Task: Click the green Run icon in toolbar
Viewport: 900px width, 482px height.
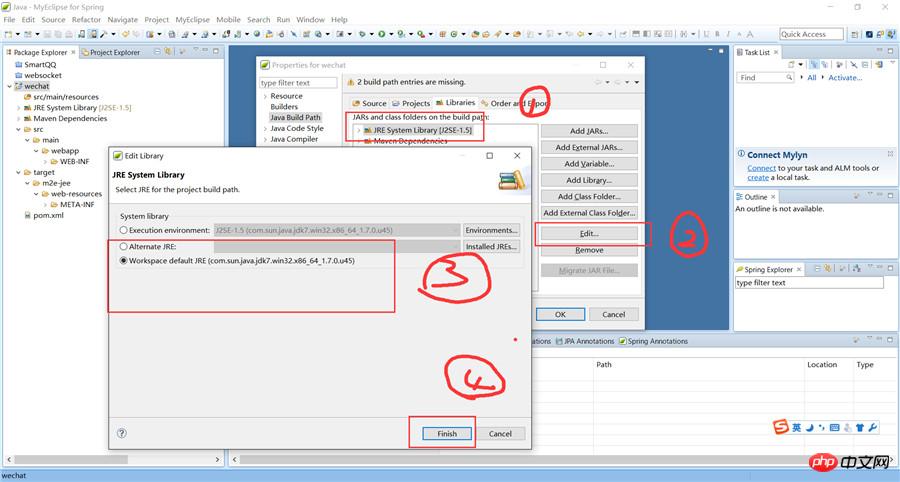Action: point(381,34)
